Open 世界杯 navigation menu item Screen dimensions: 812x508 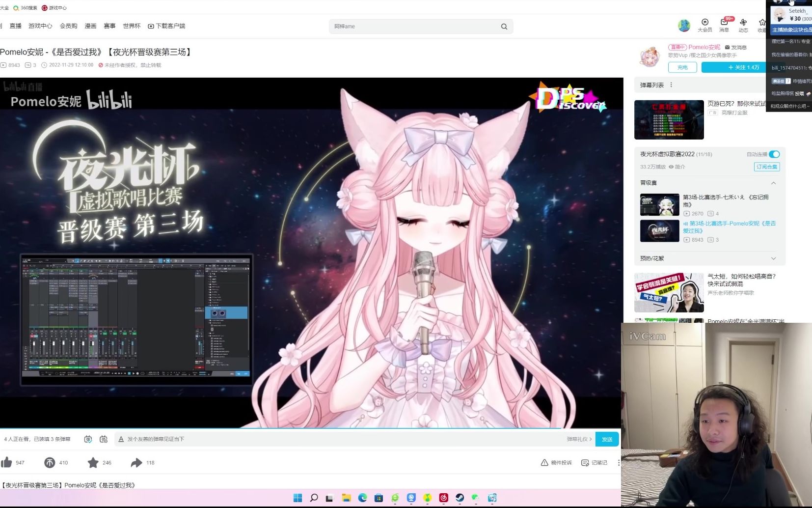point(132,26)
